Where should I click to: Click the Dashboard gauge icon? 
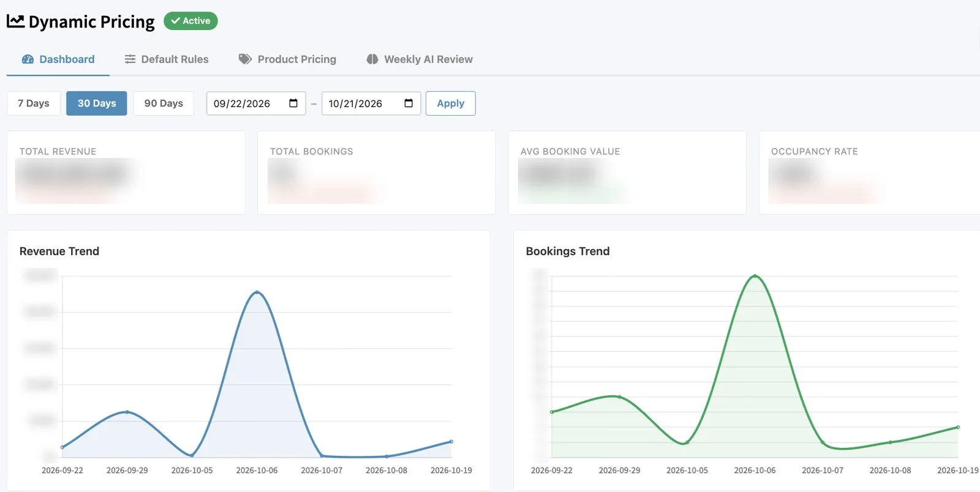tap(28, 59)
